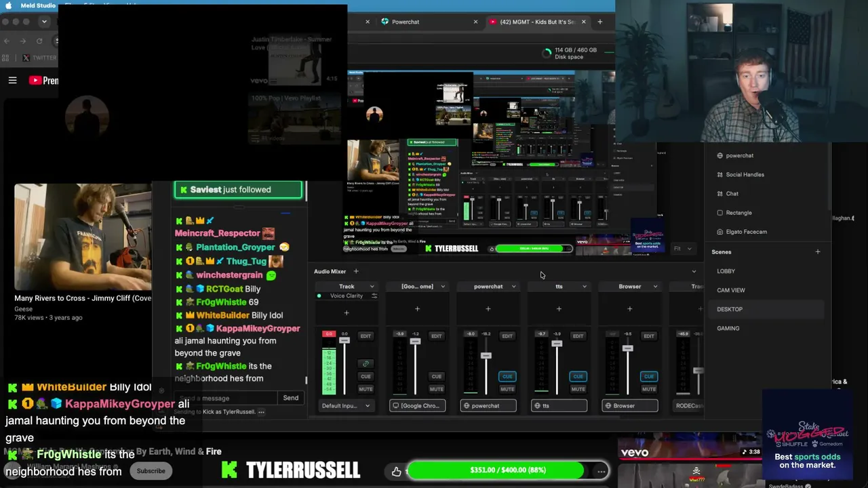Select the Browser audio source button

[630, 406]
